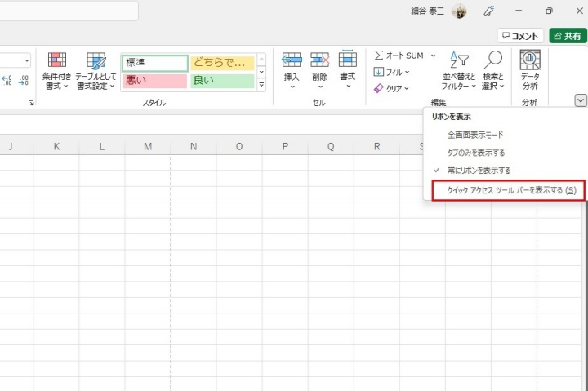Screen dimensions: 588x391
Task: Open the number format combo box arrow
Action: click(x=27, y=60)
